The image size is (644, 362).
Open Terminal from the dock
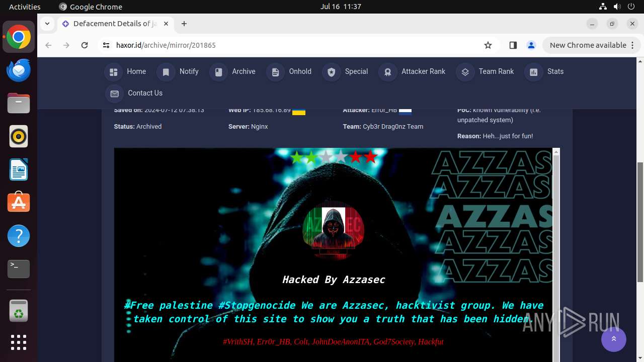pos(19,269)
